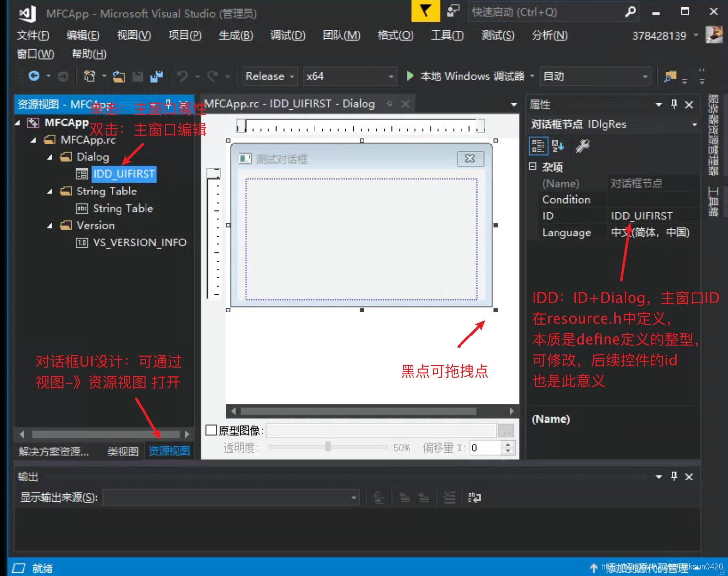Screen dimensions: 728x576
Task: Click the 偏移量 X input field
Action: tap(485, 448)
